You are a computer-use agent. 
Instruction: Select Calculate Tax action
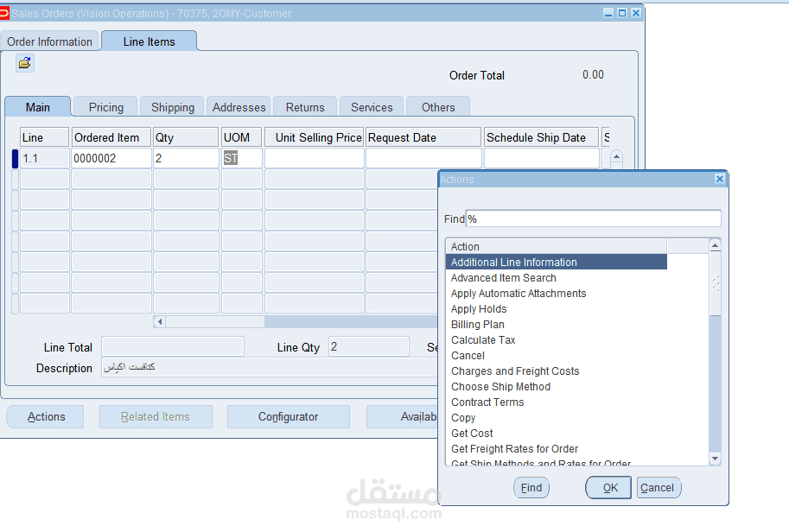click(556, 340)
